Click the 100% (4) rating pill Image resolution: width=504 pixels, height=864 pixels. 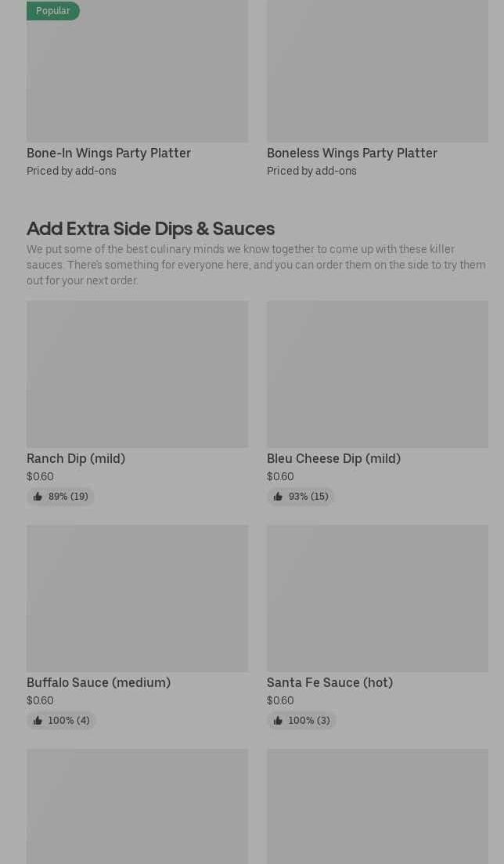coord(61,720)
